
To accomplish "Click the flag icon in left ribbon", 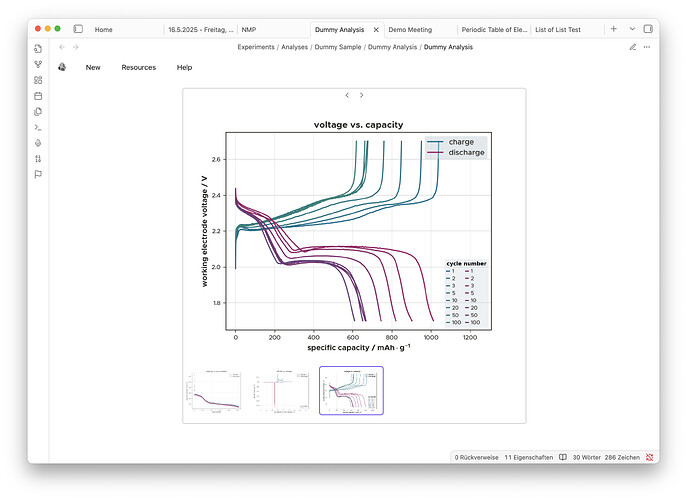I will [38, 174].
